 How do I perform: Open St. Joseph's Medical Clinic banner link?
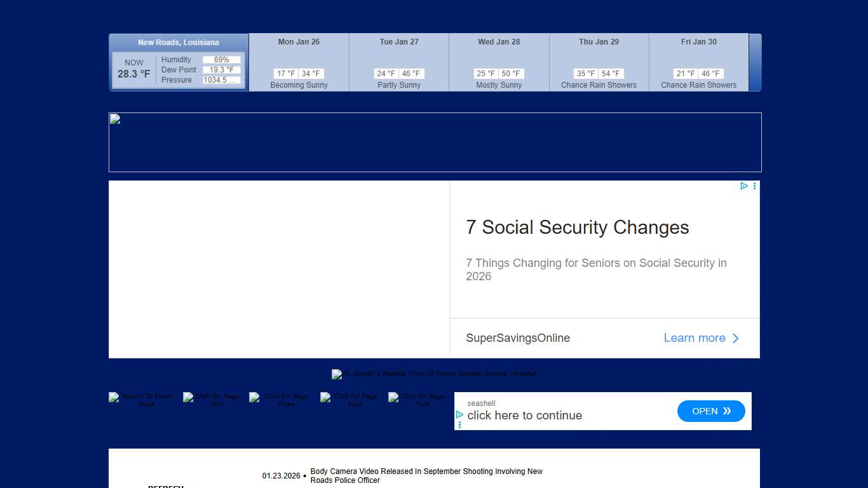click(434, 374)
